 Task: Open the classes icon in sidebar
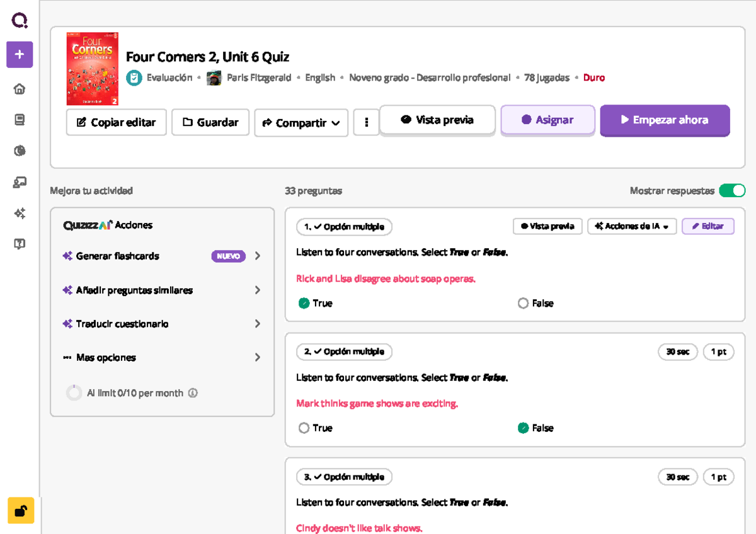(x=20, y=183)
